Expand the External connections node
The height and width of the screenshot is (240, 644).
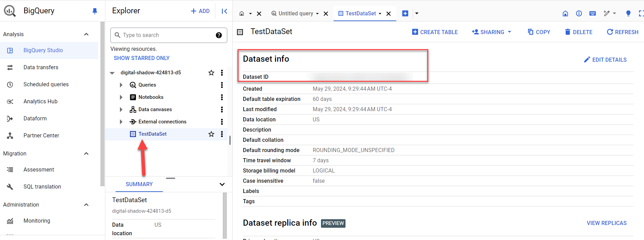[x=121, y=122]
